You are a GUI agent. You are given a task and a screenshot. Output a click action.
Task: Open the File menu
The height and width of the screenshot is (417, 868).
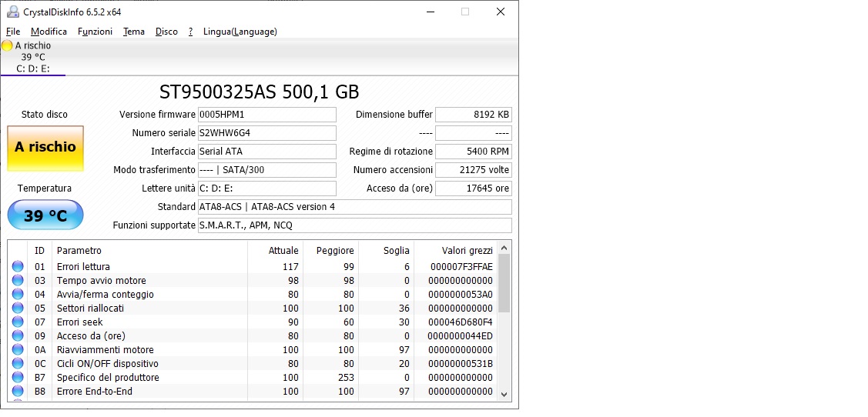coord(13,32)
